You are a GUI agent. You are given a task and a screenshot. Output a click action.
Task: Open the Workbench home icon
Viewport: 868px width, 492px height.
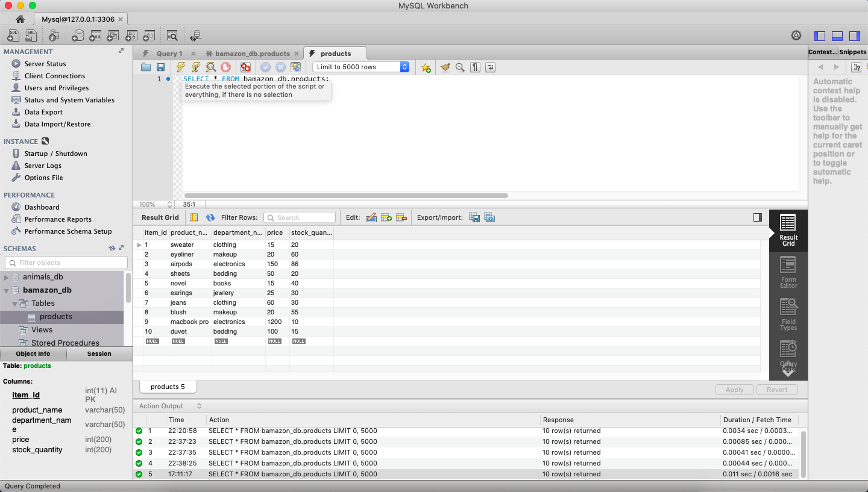click(20, 19)
